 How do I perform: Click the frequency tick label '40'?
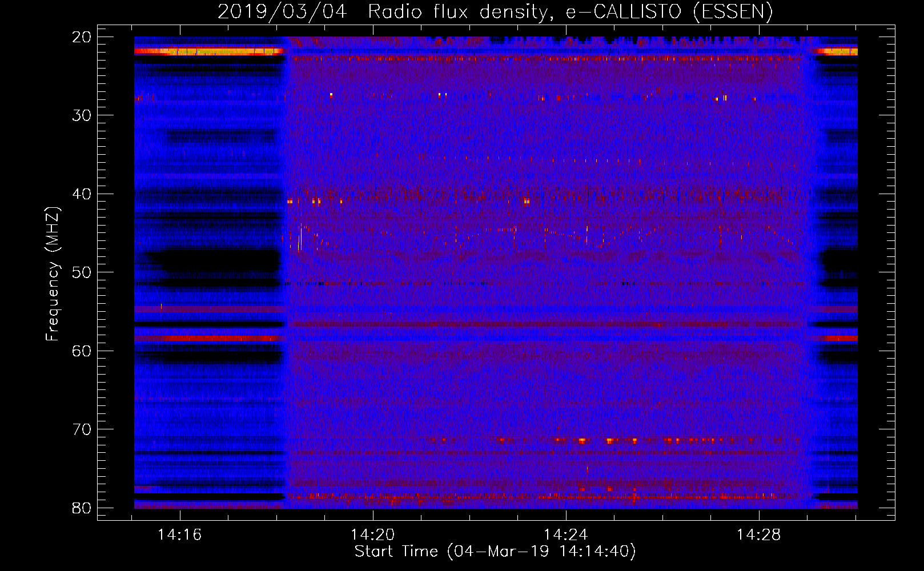[82, 194]
